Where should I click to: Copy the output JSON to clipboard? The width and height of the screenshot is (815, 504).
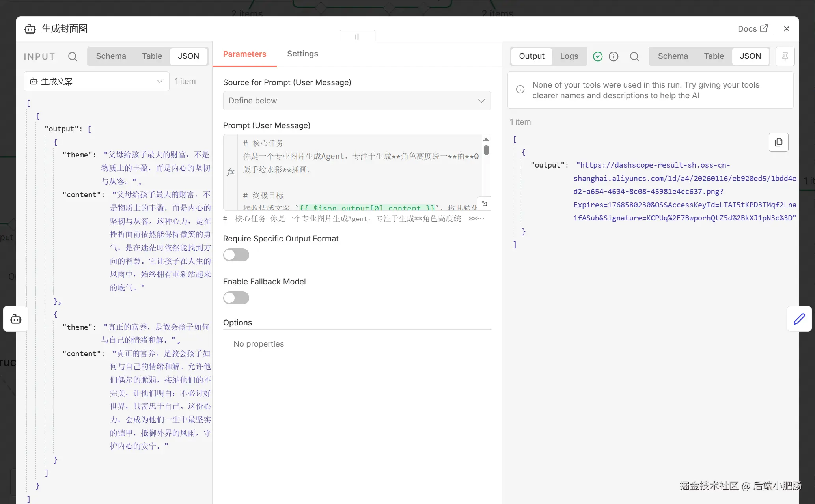778,142
